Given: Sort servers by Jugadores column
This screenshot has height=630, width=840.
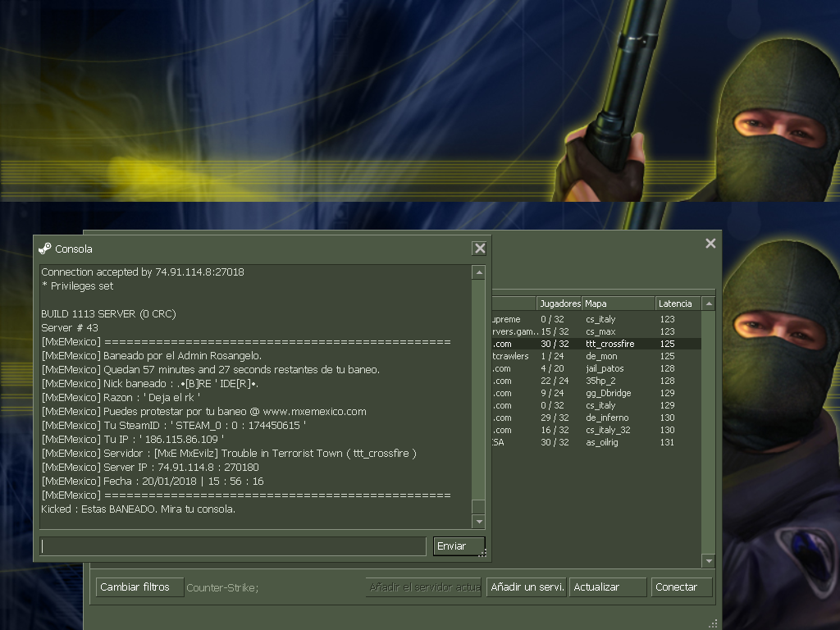Looking at the screenshot, I should pos(559,304).
